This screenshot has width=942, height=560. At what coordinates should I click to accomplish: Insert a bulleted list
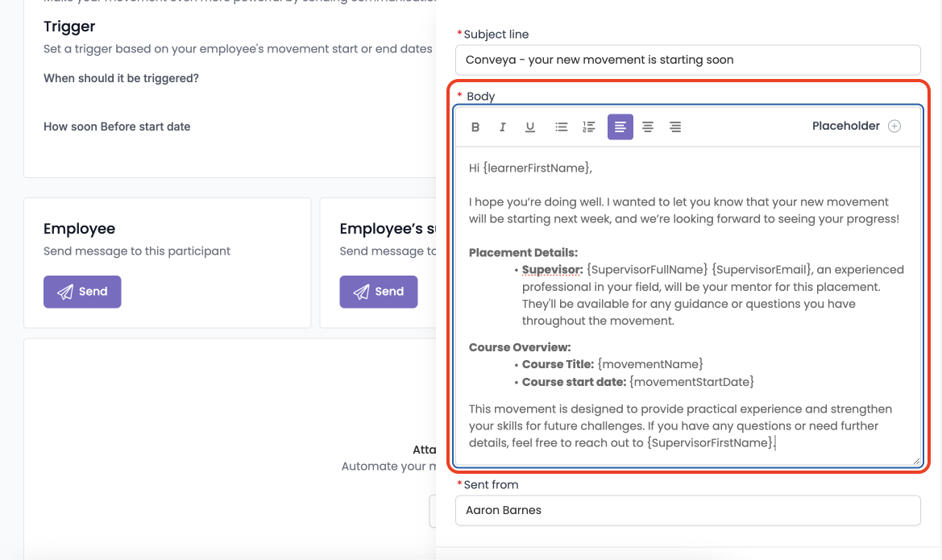561,127
